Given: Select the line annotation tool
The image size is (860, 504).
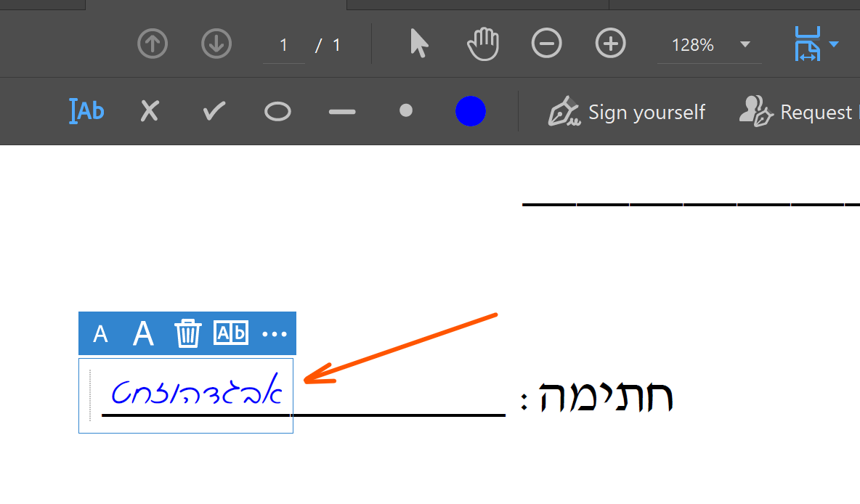Looking at the screenshot, I should (x=341, y=111).
